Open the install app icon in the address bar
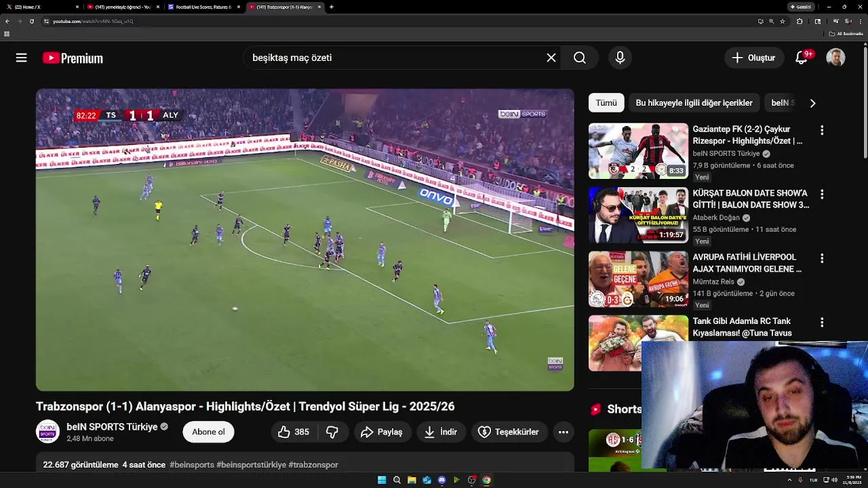Screen dimensions: 868x488 pyautogui.click(x=760, y=21)
